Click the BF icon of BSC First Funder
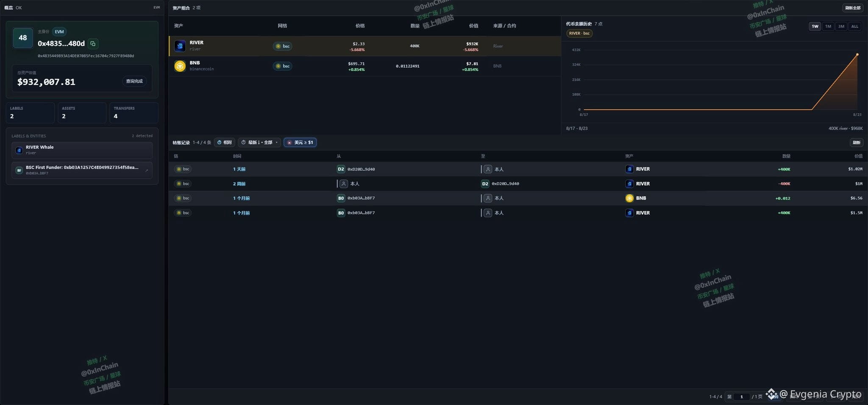The height and width of the screenshot is (405, 868). pyautogui.click(x=19, y=170)
